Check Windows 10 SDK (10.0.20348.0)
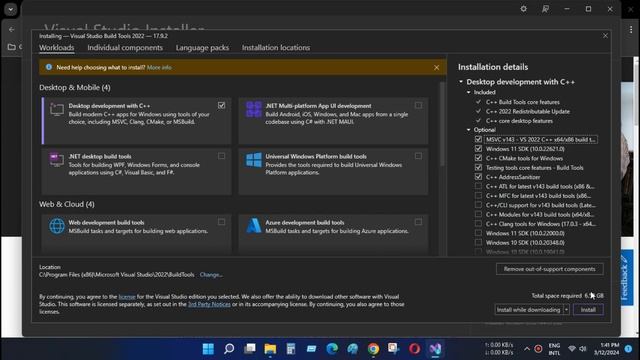Image resolution: width=640 pixels, height=360 pixels. 478,242
